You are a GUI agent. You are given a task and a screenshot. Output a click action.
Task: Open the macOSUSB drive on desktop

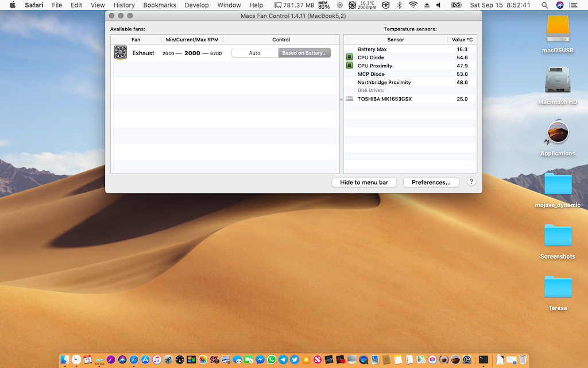pyautogui.click(x=558, y=29)
